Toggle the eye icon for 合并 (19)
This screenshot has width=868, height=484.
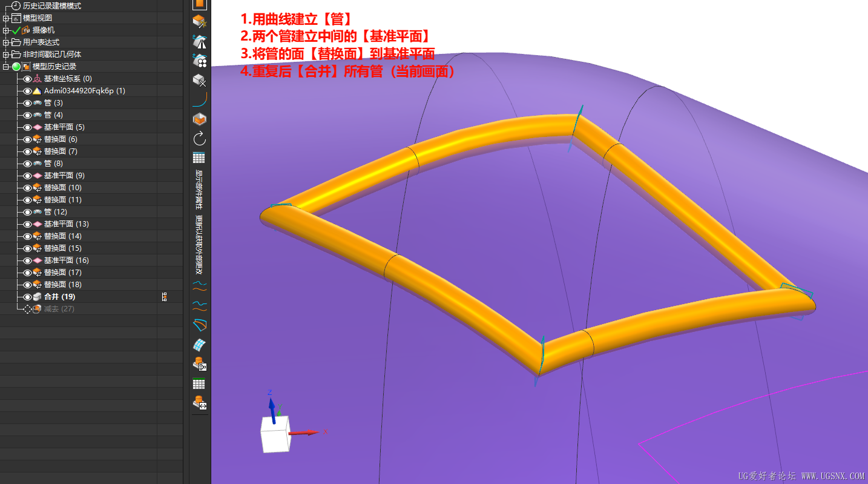[27, 297]
